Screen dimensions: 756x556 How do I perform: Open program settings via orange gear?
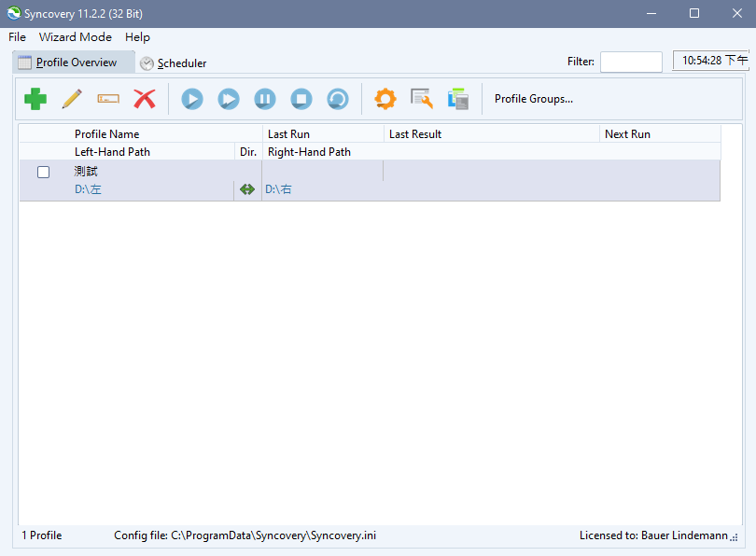[385, 99]
